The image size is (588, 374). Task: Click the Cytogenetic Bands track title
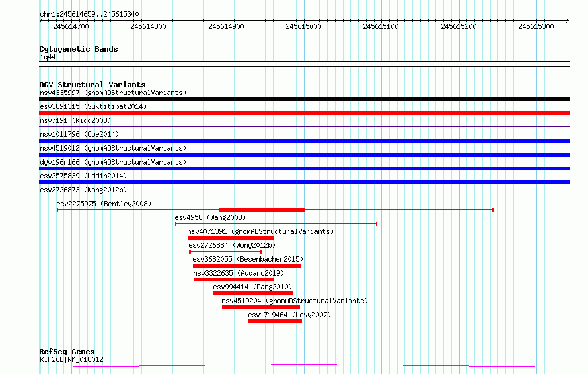click(79, 49)
